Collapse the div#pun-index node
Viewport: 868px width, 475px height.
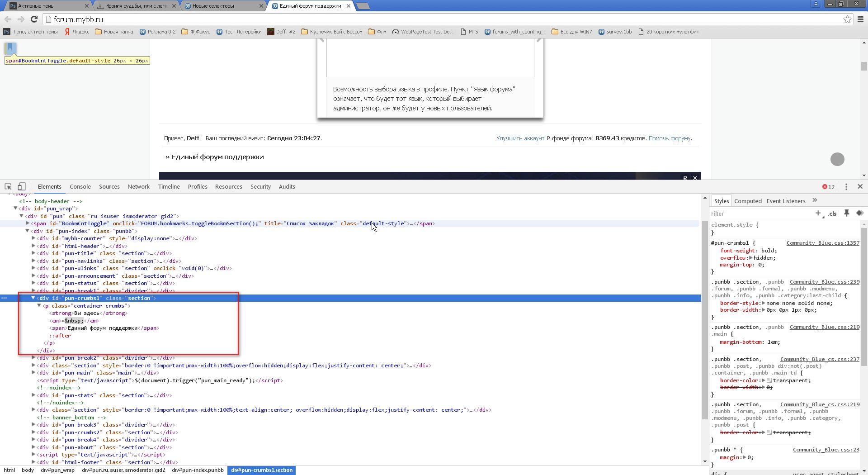(28, 231)
